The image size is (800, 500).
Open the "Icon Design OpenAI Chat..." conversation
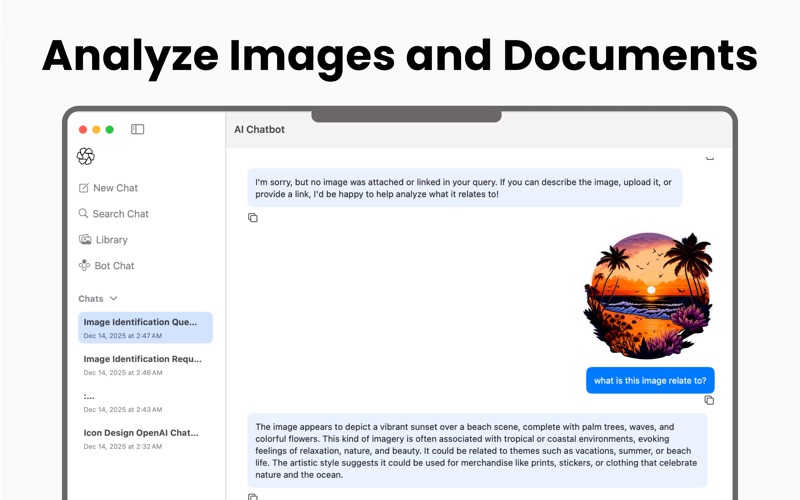point(145,439)
